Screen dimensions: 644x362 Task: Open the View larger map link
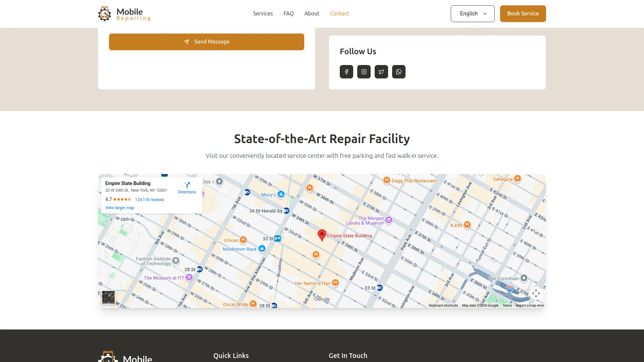119,208
